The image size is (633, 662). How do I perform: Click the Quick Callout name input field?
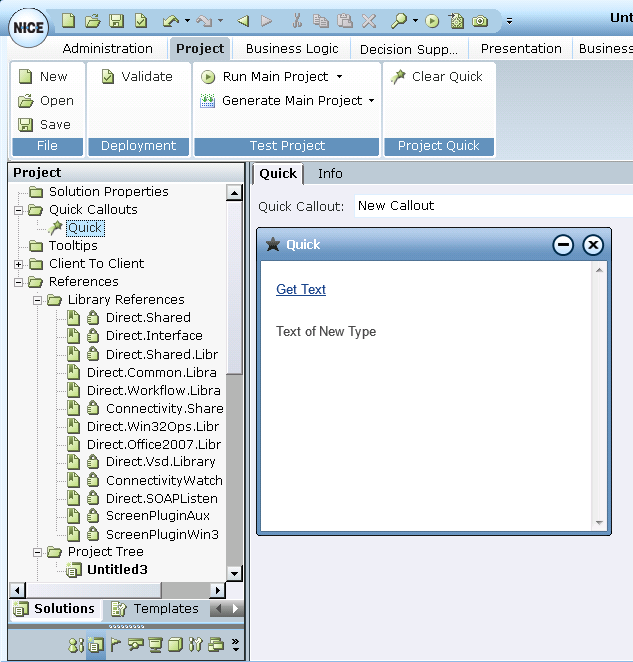(x=493, y=206)
